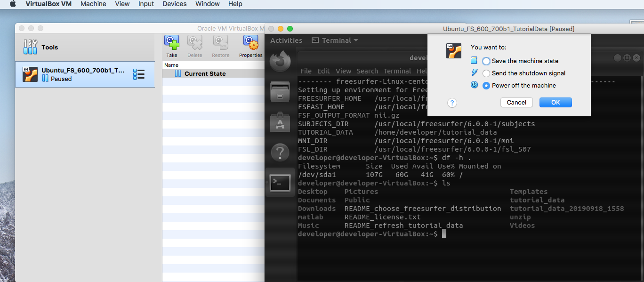Open the Files manager dock icon
The width and height of the screenshot is (644, 282).
point(280,91)
